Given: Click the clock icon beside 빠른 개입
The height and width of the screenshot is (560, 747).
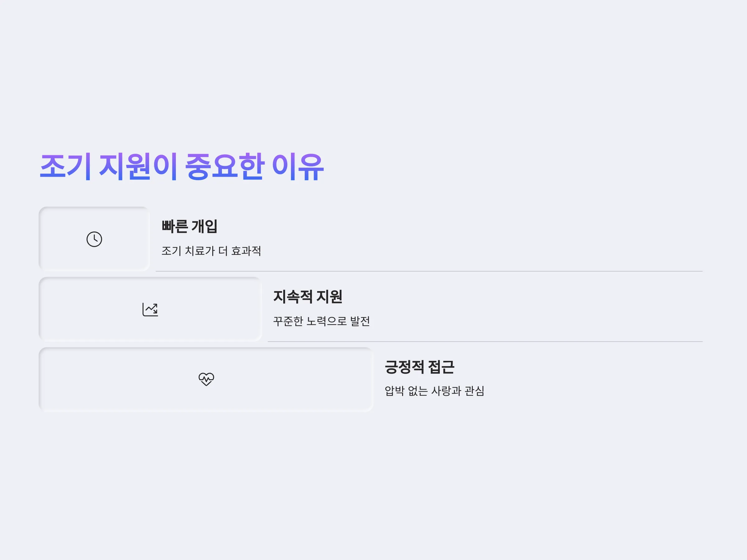Looking at the screenshot, I should (94, 239).
